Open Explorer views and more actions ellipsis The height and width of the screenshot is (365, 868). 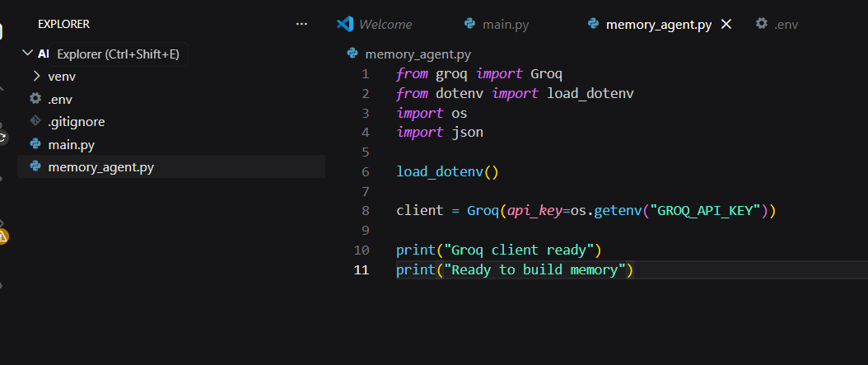click(301, 25)
